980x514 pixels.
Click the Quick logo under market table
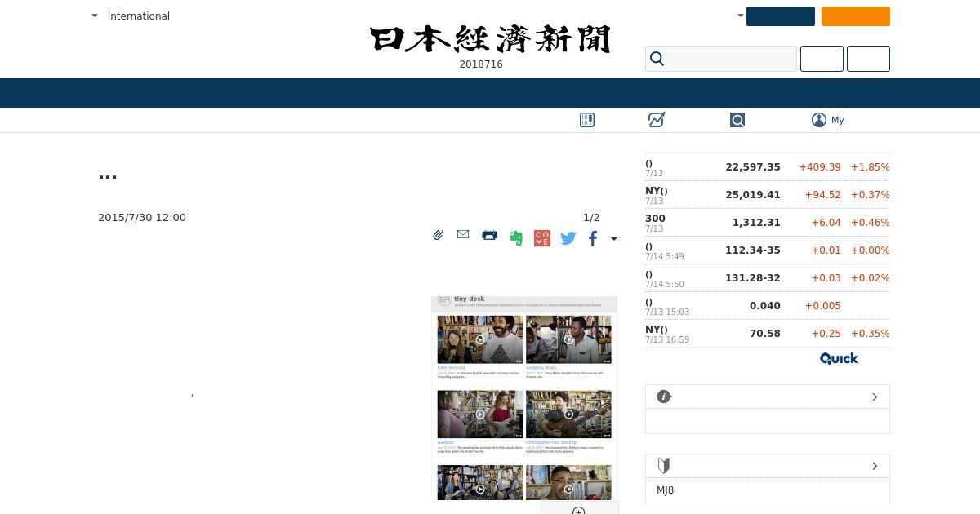click(839, 358)
